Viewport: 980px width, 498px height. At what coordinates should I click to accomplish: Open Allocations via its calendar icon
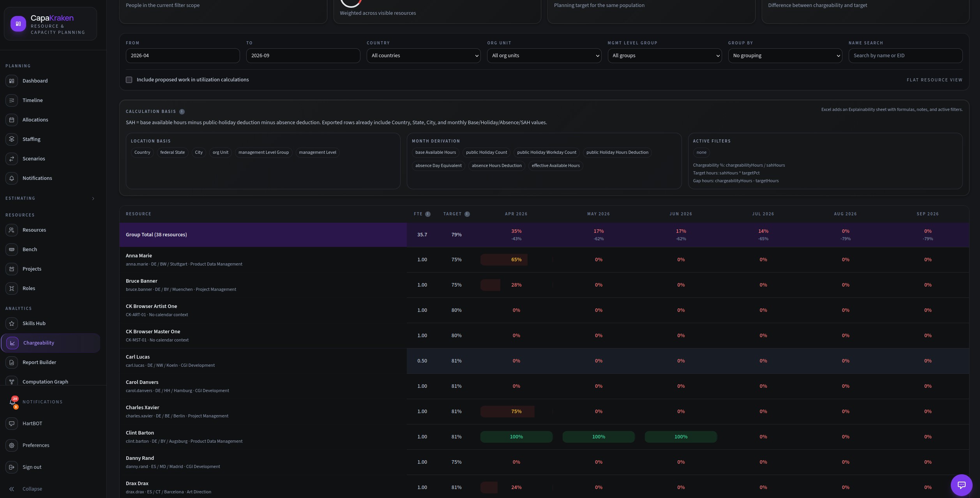(x=12, y=120)
